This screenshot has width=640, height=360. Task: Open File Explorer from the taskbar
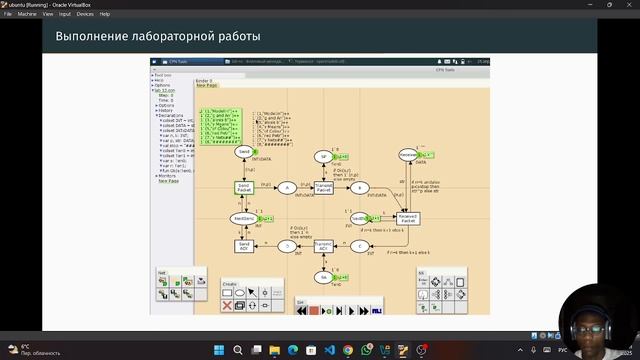click(274, 350)
